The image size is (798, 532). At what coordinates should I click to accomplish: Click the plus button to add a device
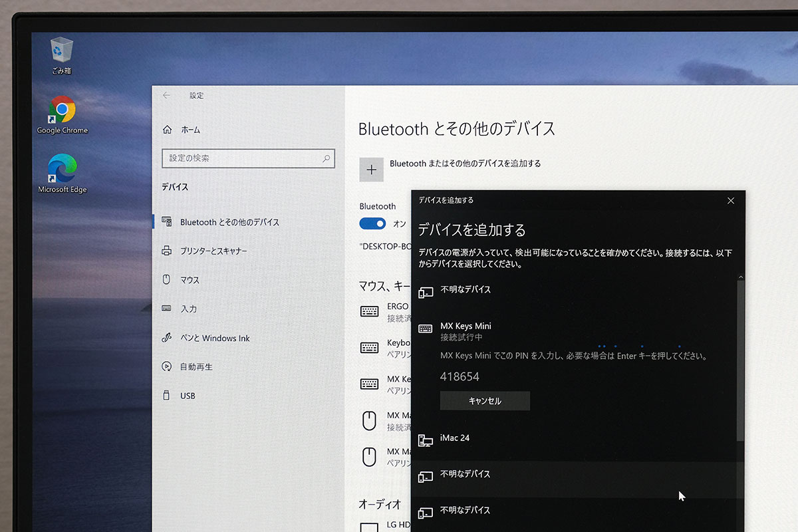371,170
